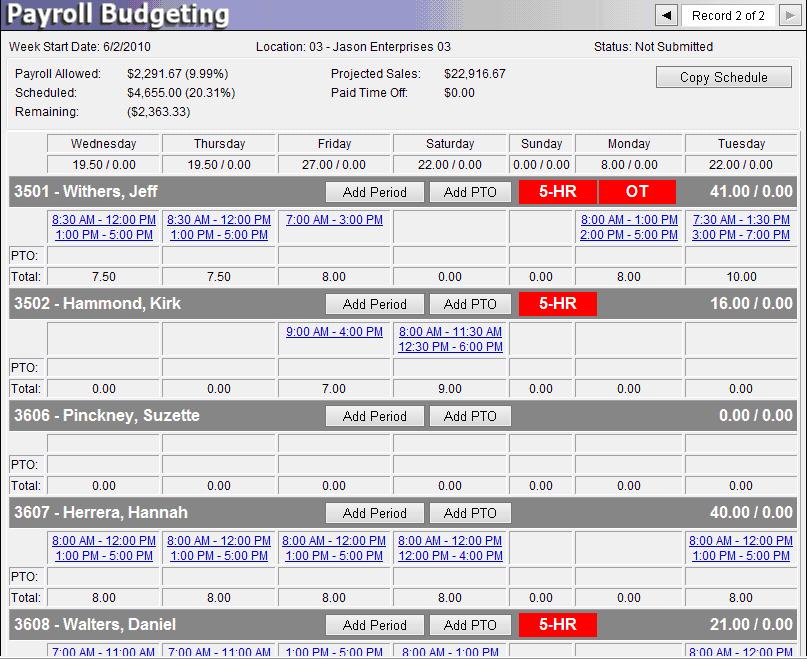Open Hammond's Saturday 12:30 PM - 6:00 PM shift
The width and height of the screenshot is (807, 660).
(x=450, y=347)
